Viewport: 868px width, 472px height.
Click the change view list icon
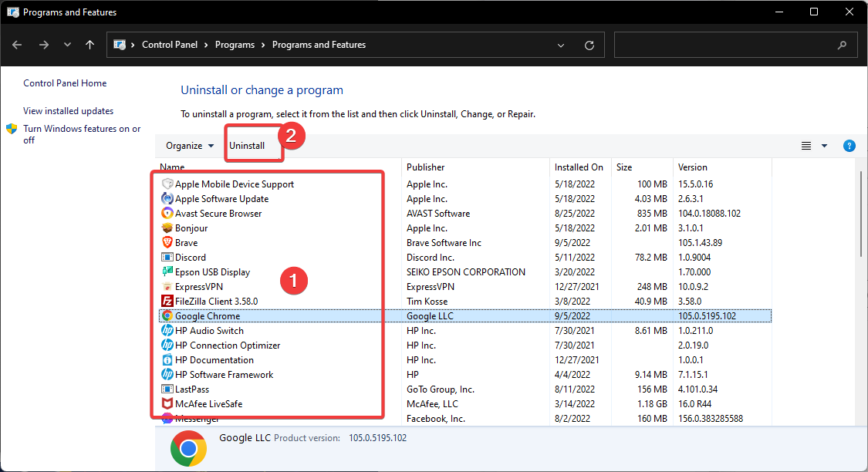tap(806, 146)
